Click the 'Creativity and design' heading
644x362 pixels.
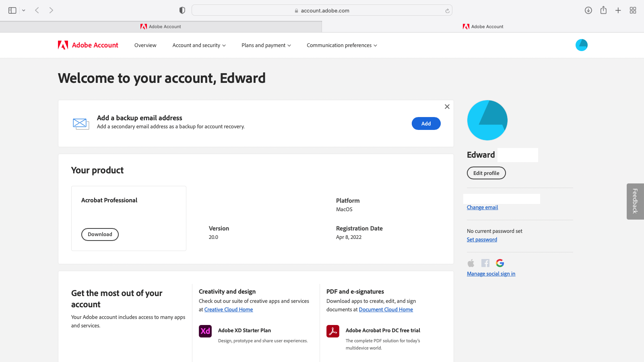(227, 292)
